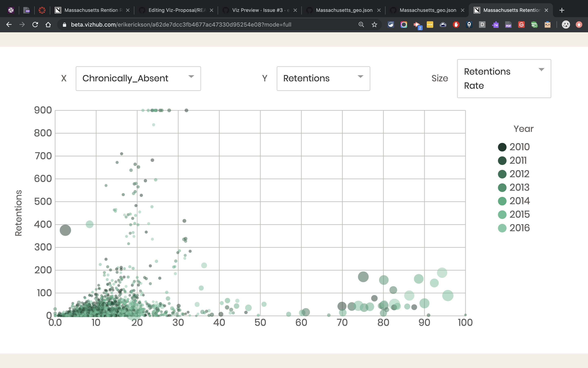Click the red update arrow icon
Screen dimensions: 588x368
[579, 25]
